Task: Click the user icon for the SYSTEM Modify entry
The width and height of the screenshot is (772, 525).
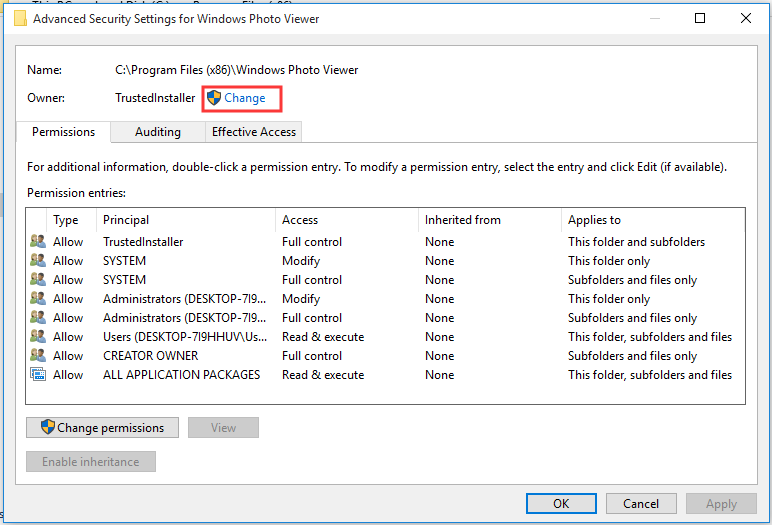Action: point(38,261)
